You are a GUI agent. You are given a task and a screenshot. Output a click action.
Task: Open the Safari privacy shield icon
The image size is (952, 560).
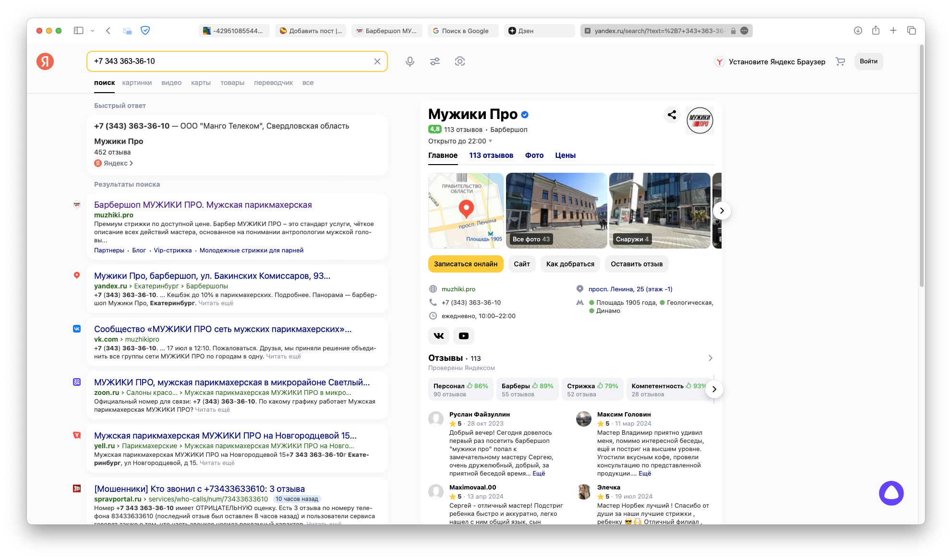click(x=145, y=31)
